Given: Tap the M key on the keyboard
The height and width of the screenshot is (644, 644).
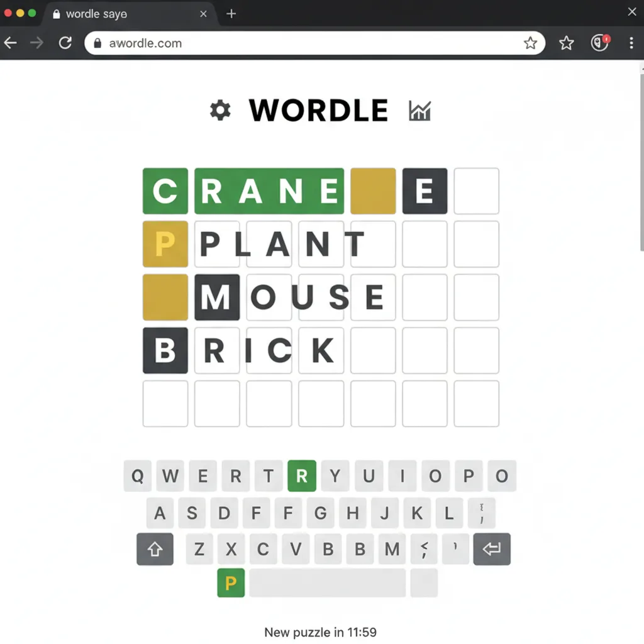Looking at the screenshot, I should [x=392, y=549].
